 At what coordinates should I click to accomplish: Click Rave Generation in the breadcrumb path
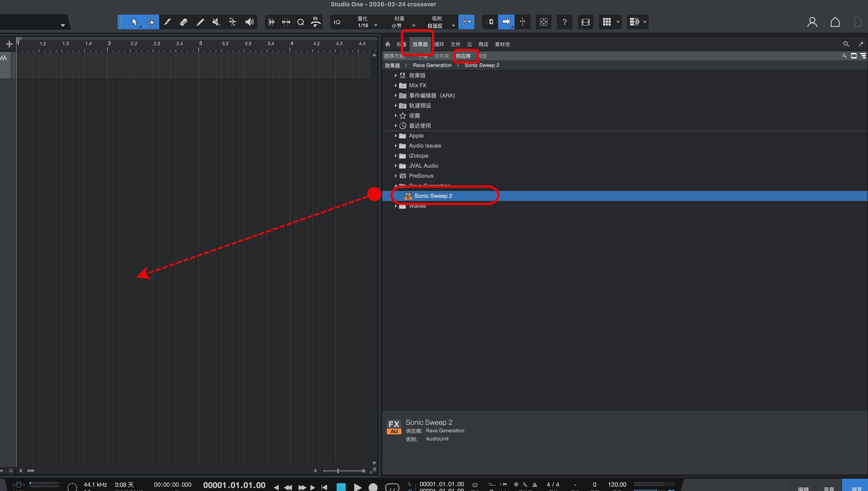click(432, 65)
